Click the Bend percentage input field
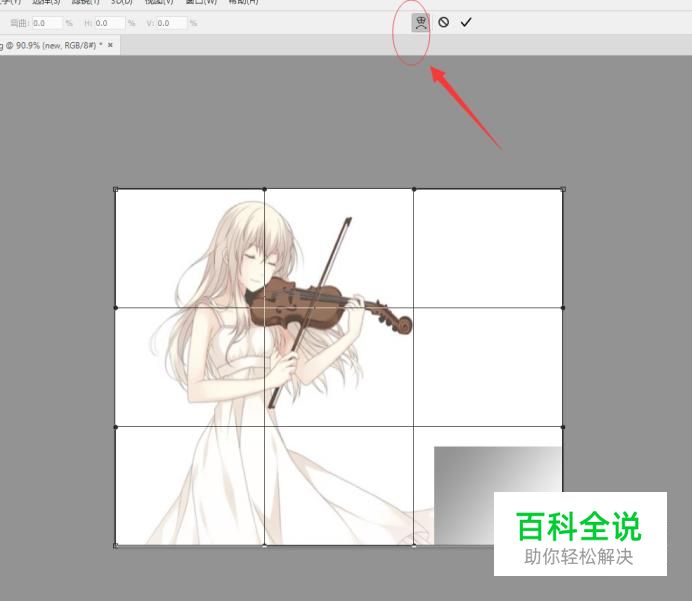 coord(47,23)
